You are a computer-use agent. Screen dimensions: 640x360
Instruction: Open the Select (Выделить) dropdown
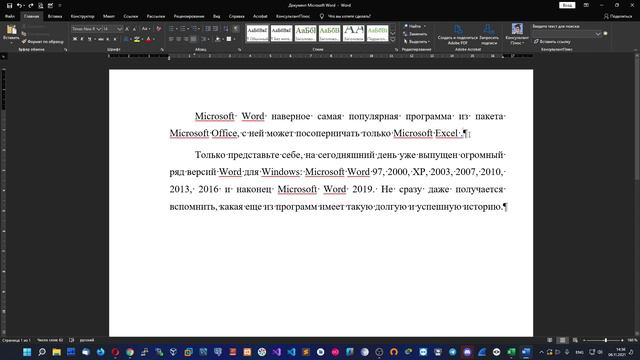point(416,42)
